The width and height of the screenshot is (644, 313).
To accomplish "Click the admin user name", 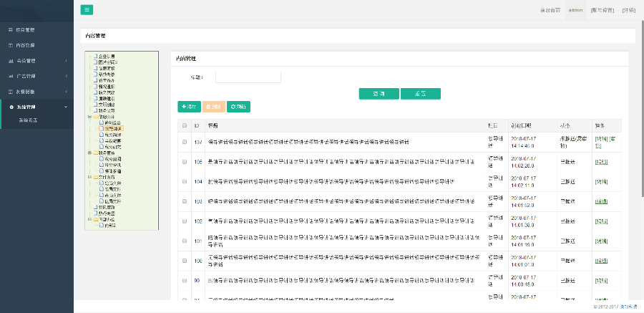I will pyautogui.click(x=575, y=10).
